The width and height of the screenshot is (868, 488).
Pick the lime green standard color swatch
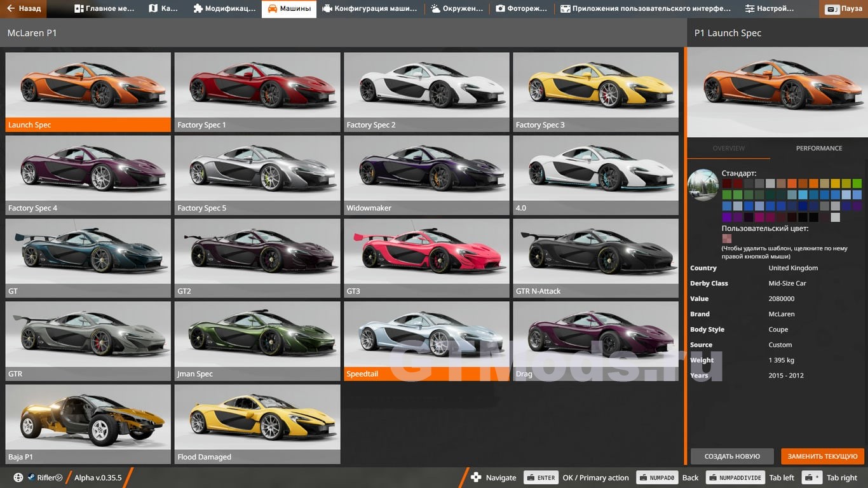(857, 183)
